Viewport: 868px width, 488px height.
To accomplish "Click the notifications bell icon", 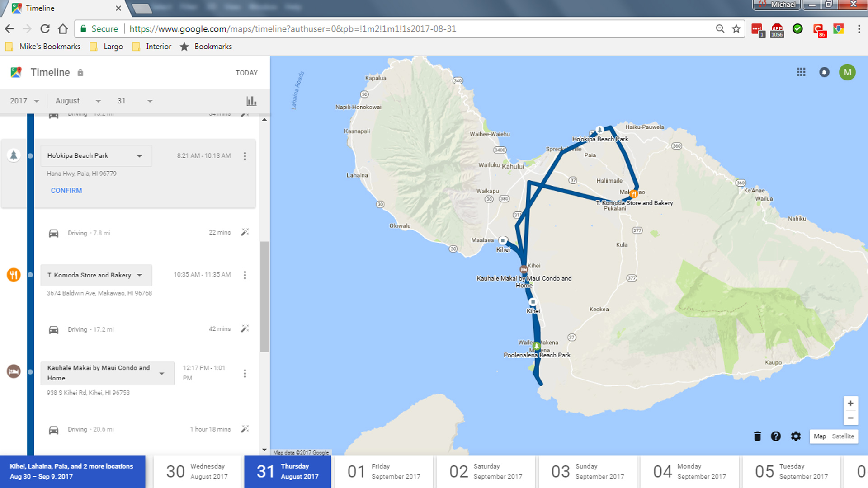I will [x=824, y=72].
